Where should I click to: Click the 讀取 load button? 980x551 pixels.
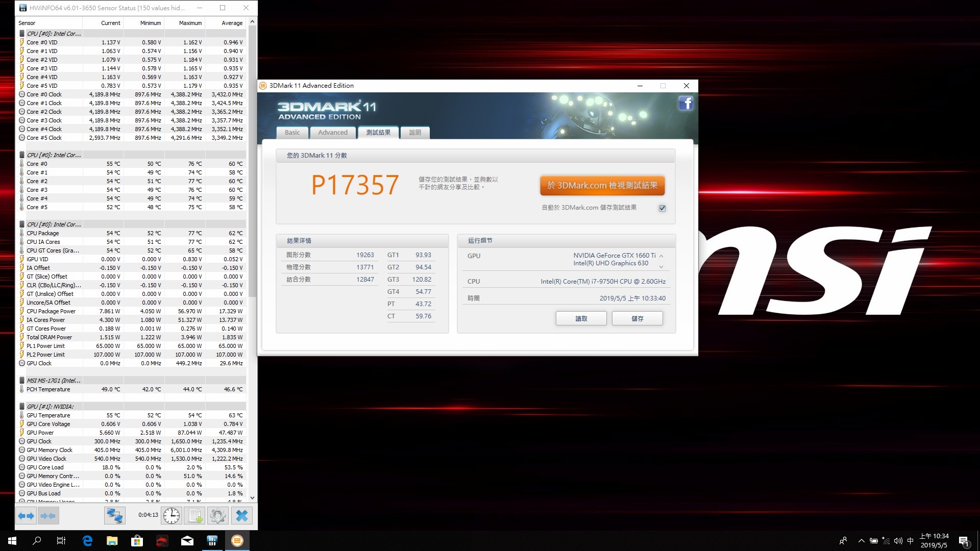coord(581,318)
